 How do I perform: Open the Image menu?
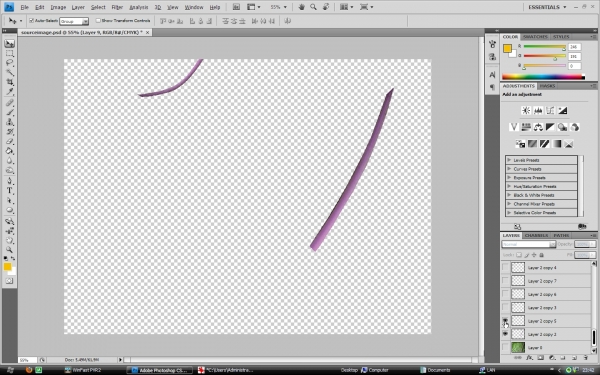tap(58, 7)
